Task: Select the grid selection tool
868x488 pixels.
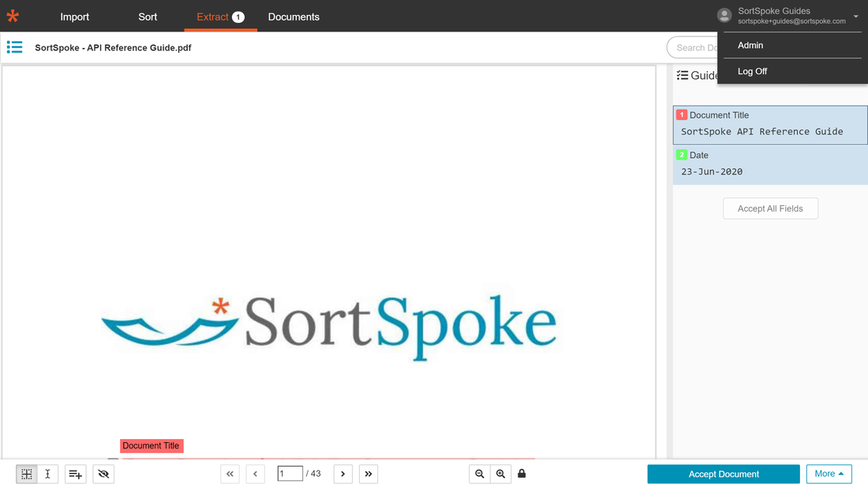Action: tap(27, 474)
